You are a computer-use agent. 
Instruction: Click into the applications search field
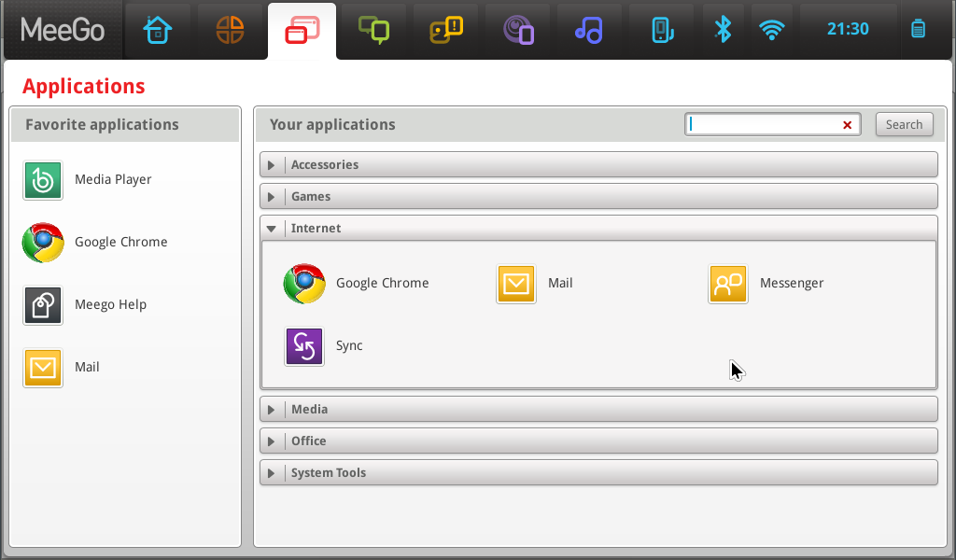[x=761, y=125]
